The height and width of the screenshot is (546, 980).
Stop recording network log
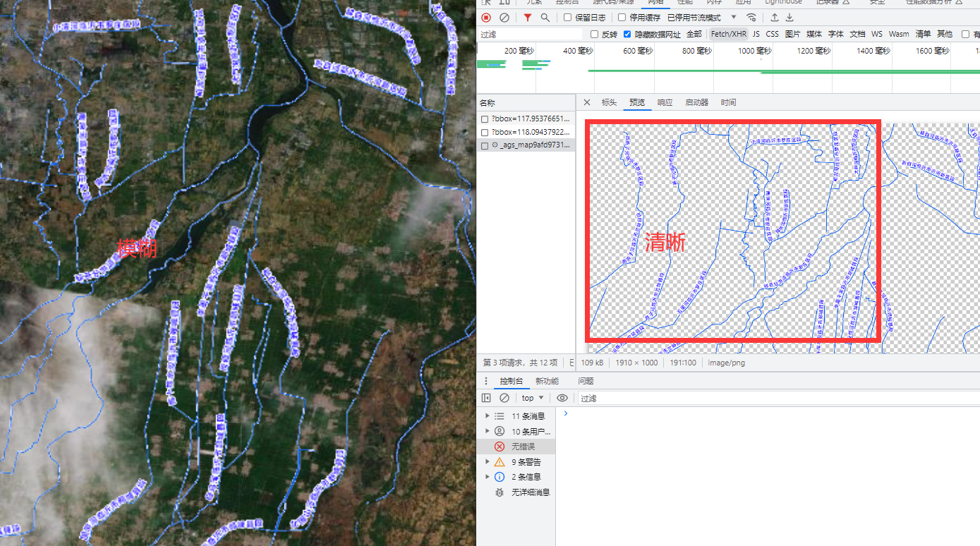(x=485, y=18)
